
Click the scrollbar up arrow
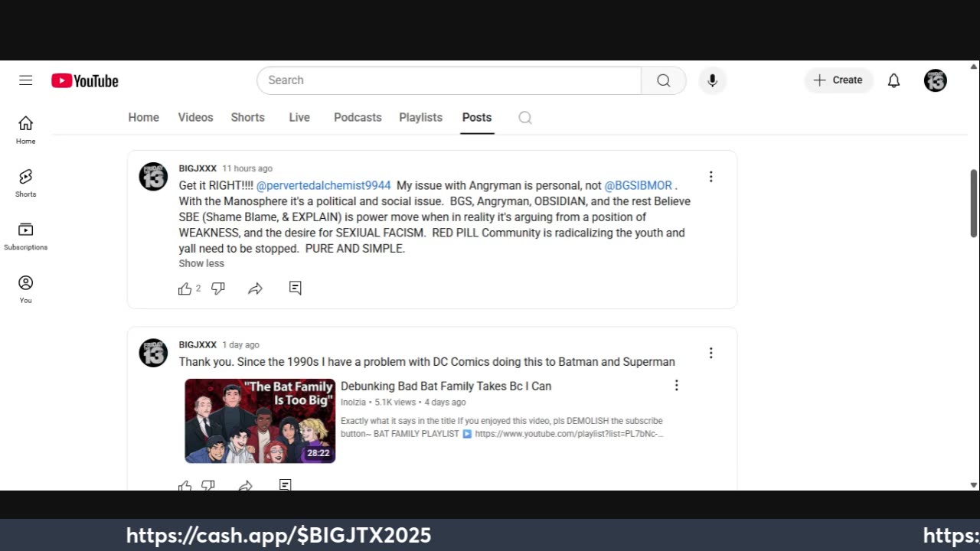(974, 66)
